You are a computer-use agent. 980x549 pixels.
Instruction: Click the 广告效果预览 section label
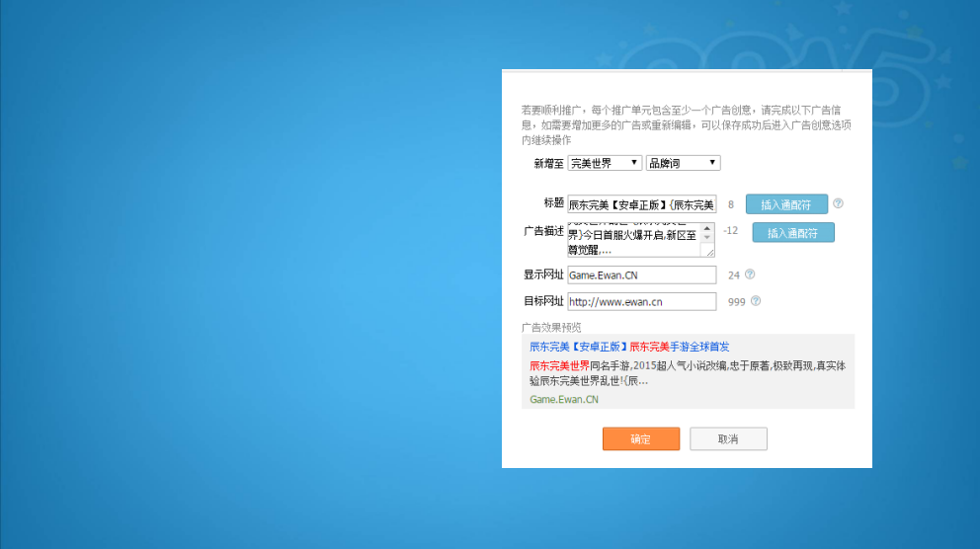tap(551, 327)
